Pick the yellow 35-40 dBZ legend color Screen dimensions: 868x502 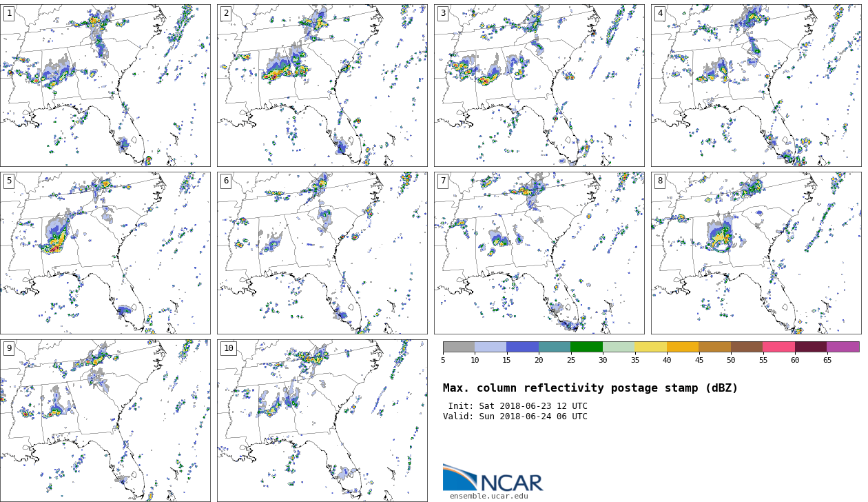[650, 347]
